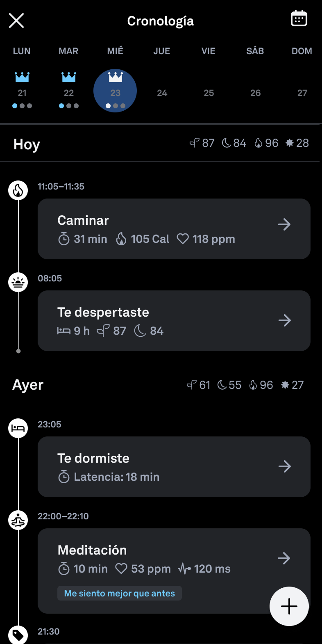
Task: Tap the tag icon at 21:30
Action: tap(18, 635)
